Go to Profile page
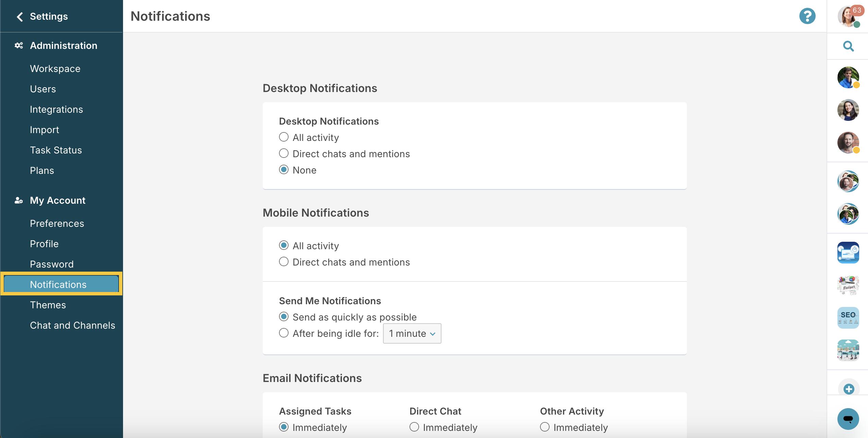This screenshot has height=438, width=868. (44, 244)
